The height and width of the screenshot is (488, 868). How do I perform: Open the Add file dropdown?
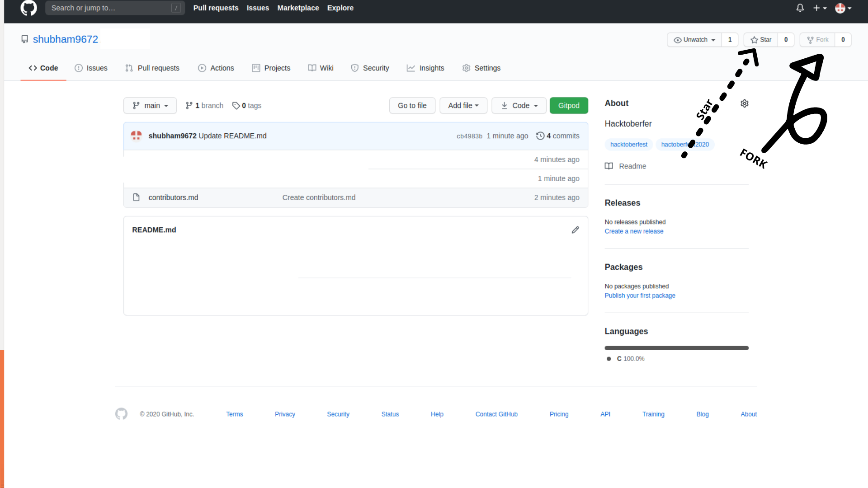[463, 105]
